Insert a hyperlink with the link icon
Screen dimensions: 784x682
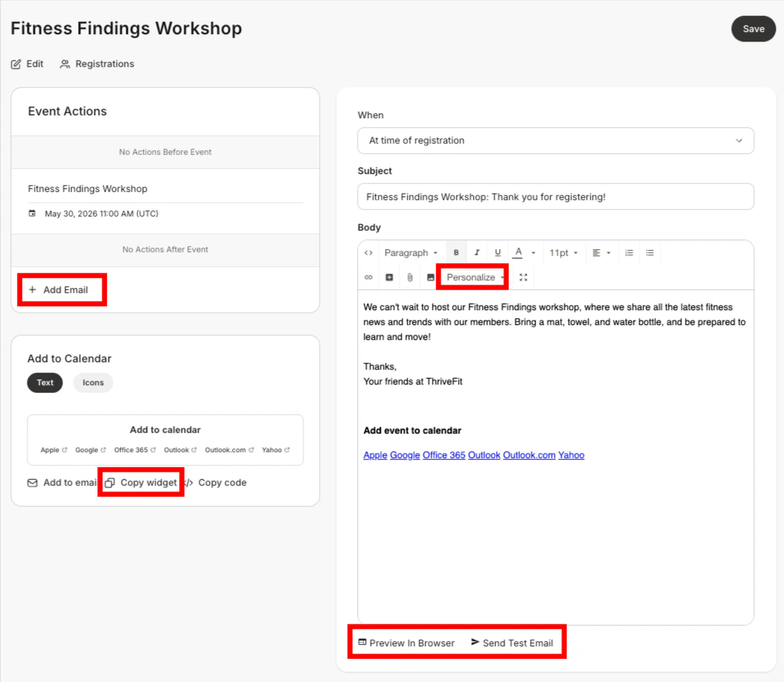(x=368, y=277)
